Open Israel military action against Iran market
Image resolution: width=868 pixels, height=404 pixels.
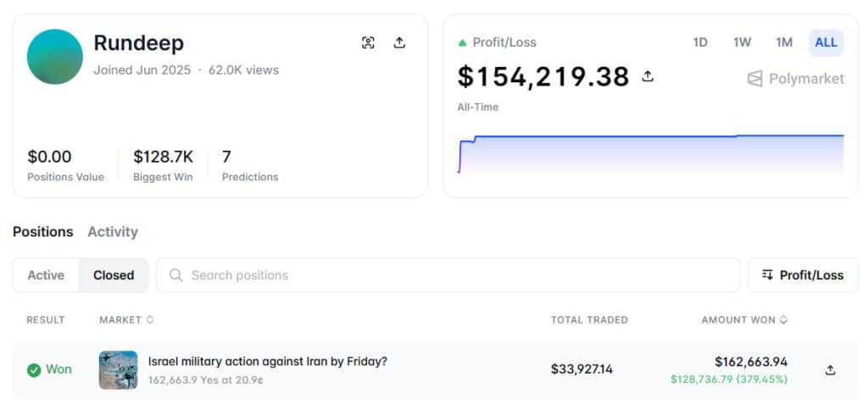267,362
